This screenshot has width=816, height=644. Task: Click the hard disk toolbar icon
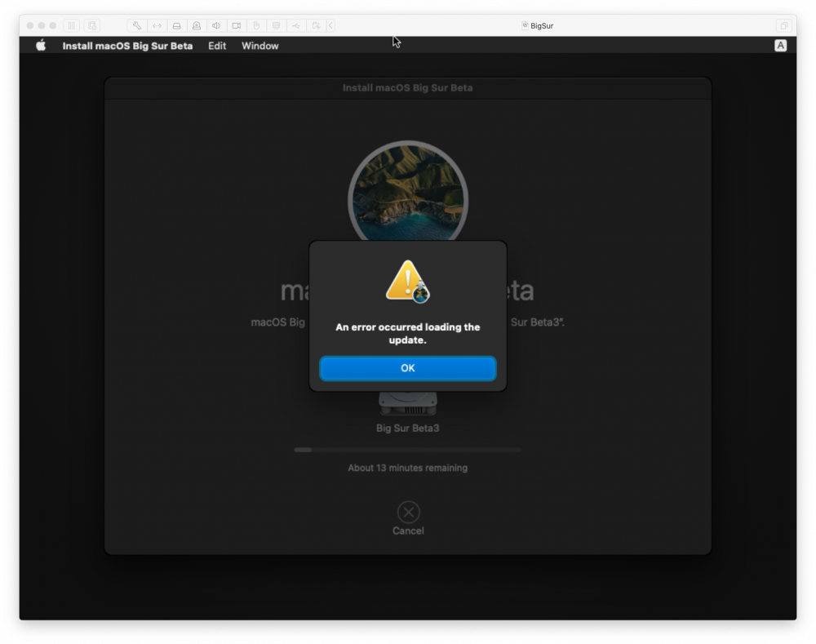click(x=176, y=25)
